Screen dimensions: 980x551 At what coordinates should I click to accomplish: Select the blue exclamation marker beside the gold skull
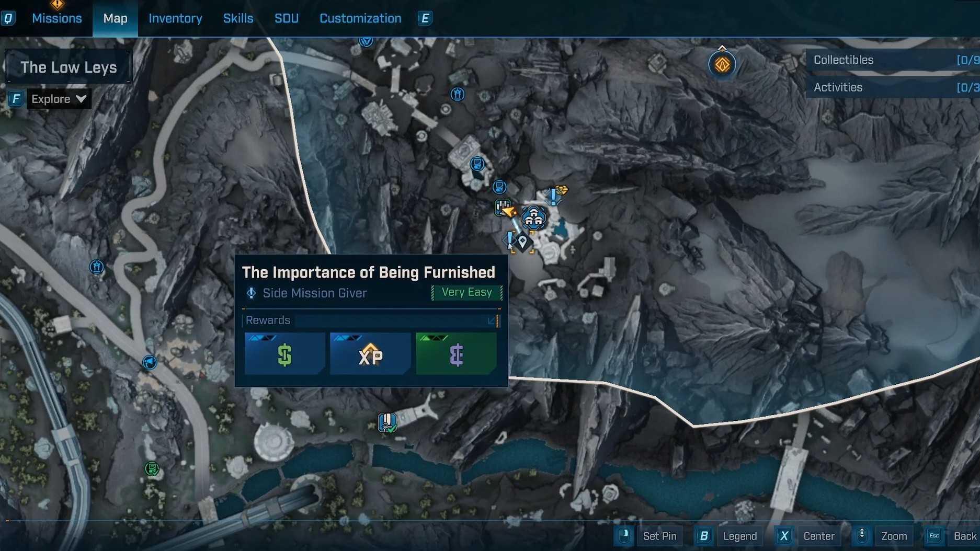click(x=553, y=197)
